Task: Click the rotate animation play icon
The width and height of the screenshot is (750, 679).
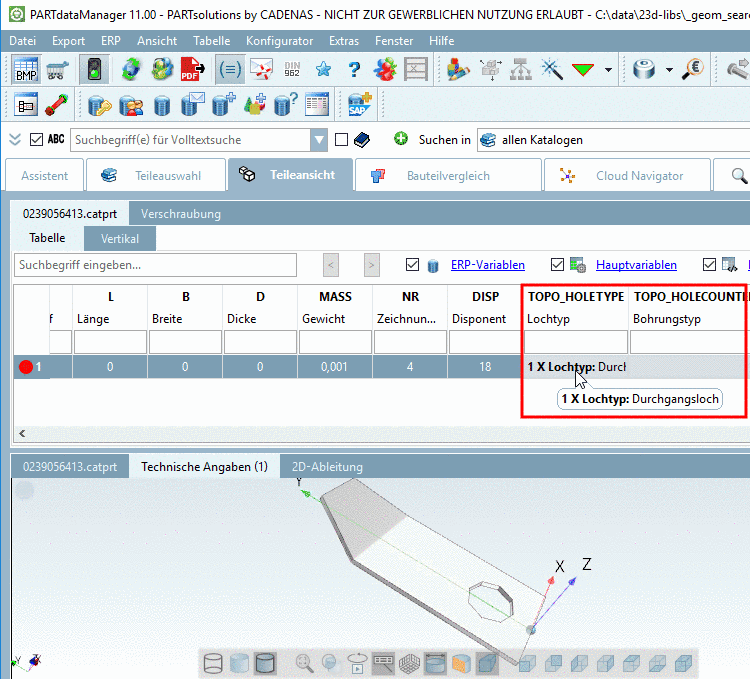Action: (357, 663)
